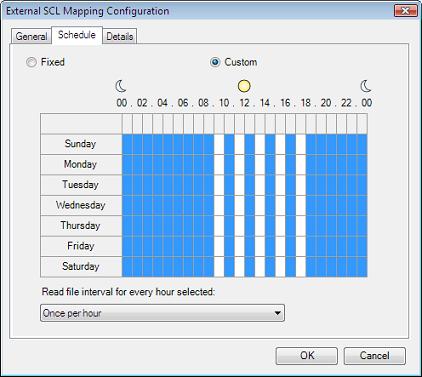Screen dimensions: 422x377
Task: Click the hour label 18
Action: coord(306,103)
